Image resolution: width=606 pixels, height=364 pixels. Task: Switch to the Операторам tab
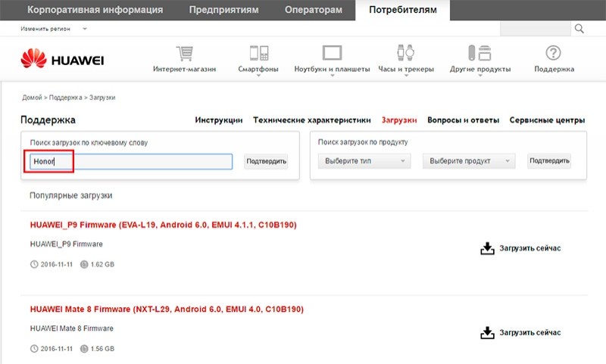(314, 10)
